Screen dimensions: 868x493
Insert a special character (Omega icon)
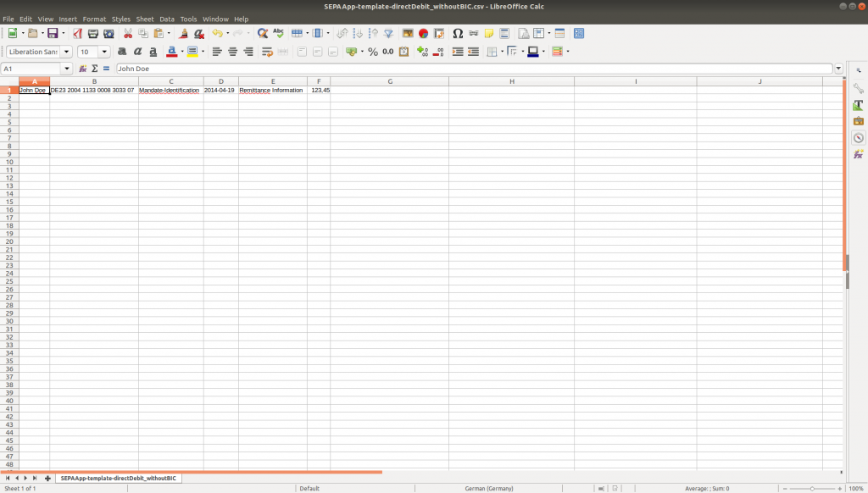[458, 34]
